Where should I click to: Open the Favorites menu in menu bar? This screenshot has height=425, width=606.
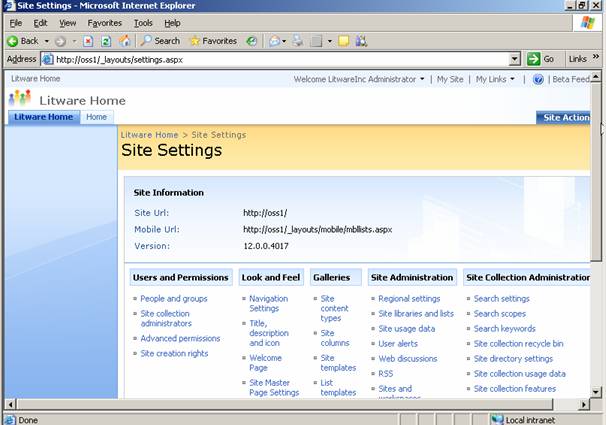pos(104,23)
